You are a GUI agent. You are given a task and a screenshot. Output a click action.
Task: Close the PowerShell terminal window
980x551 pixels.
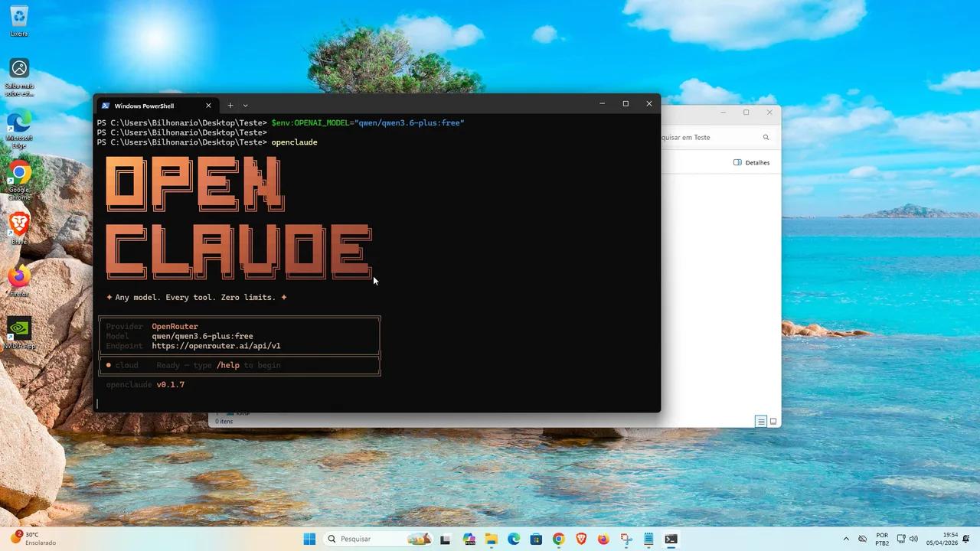[649, 103]
